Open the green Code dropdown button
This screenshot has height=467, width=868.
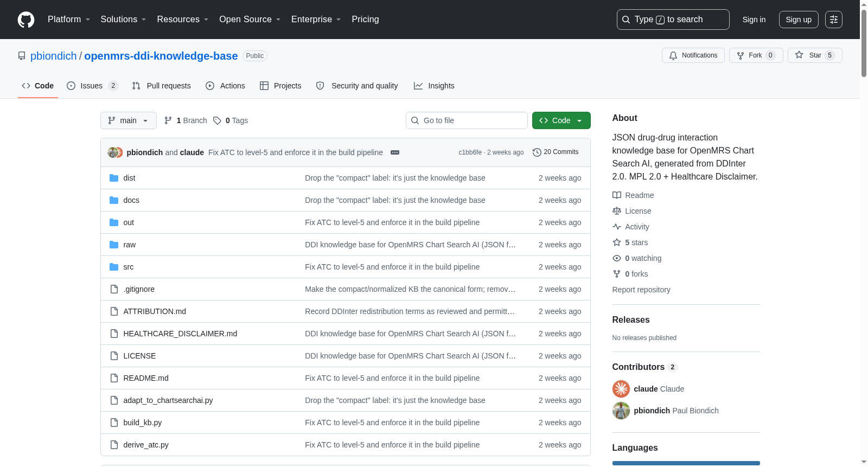coord(561,120)
